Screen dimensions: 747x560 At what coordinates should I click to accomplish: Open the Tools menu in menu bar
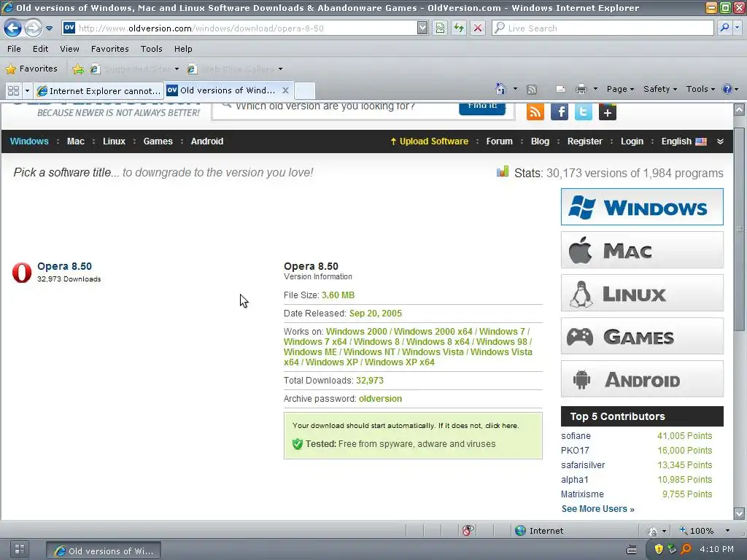click(x=152, y=49)
